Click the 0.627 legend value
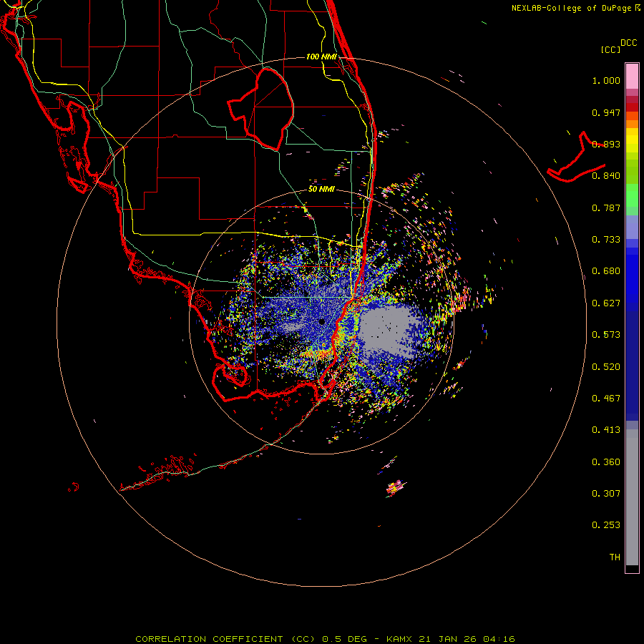This screenshot has width=644, height=644. 606,303
